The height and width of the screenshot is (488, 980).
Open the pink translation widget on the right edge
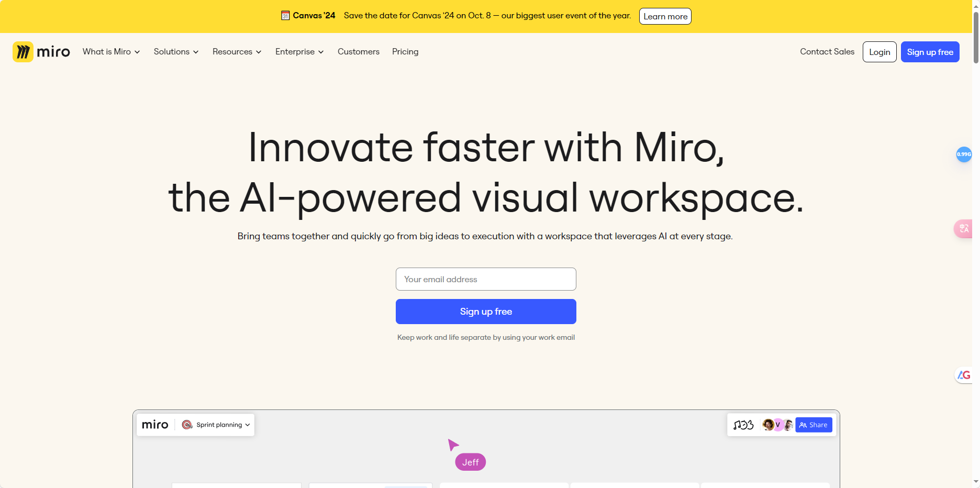click(964, 229)
